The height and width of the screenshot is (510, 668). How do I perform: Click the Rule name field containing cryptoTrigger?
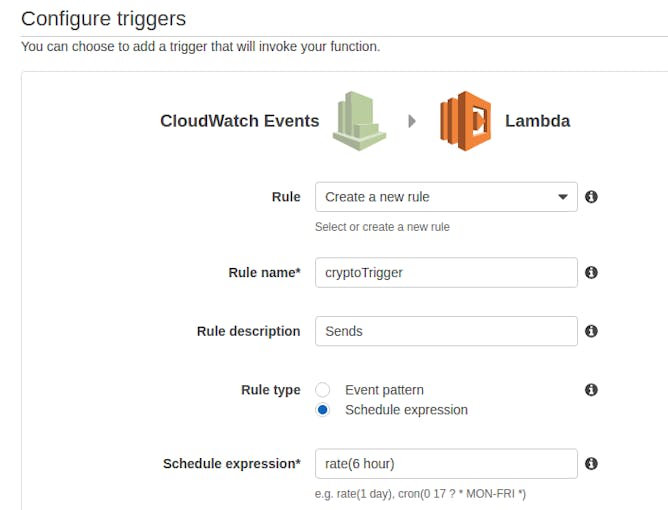[446, 272]
